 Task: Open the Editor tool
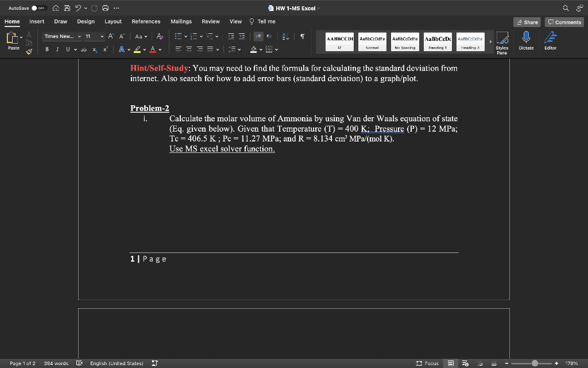(x=550, y=40)
